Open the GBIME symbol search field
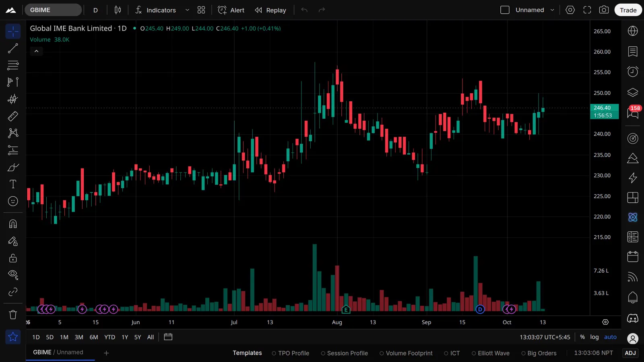Screen dimensions: 644x362 53,10
